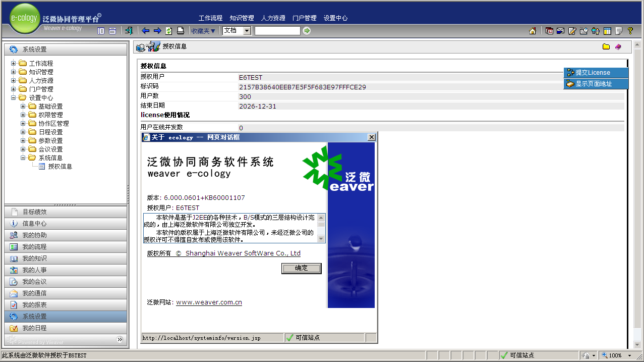Open the 我的流程 sidebar section
The image size is (644, 362).
pyautogui.click(x=66, y=247)
